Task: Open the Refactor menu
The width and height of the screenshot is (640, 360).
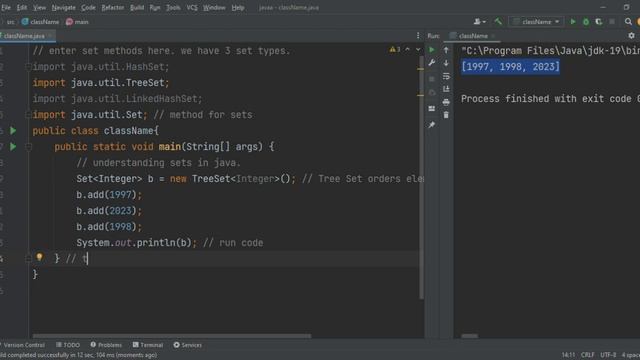Action: [113, 7]
